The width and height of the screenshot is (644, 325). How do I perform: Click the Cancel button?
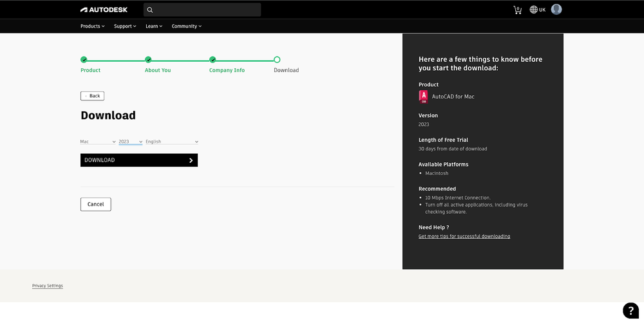(96, 204)
